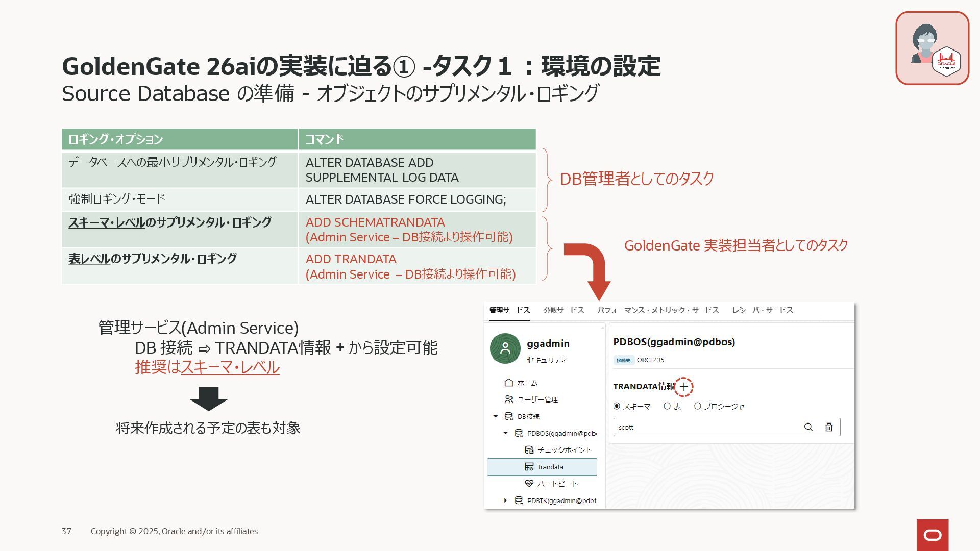Select the 表 radio button
Viewport: 980px width, 551px height.
(x=667, y=406)
